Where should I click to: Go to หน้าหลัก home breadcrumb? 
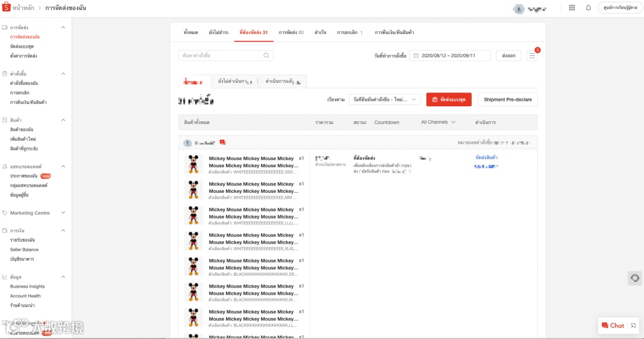pyautogui.click(x=23, y=8)
